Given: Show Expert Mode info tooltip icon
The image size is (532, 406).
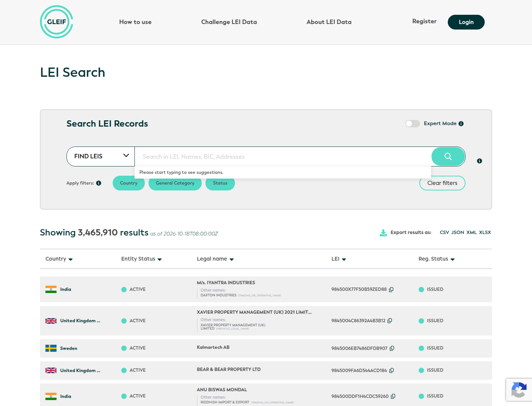Looking at the screenshot, I should pyautogui.click(x=461, y=124).
